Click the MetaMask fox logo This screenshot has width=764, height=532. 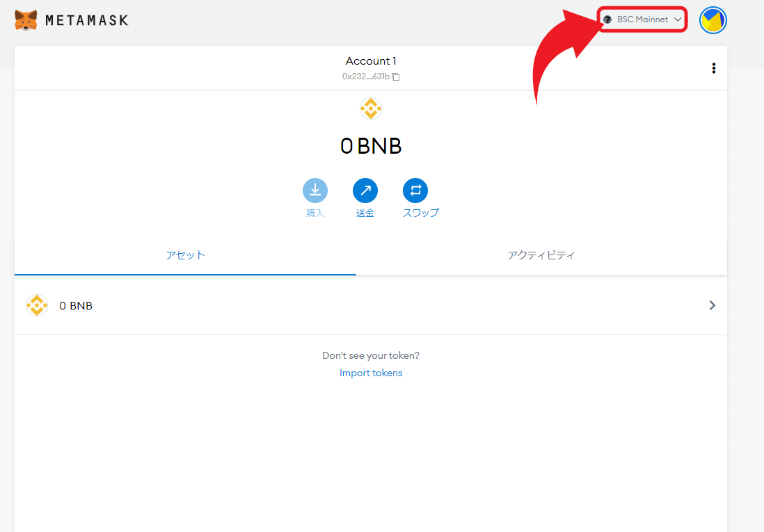26,20
